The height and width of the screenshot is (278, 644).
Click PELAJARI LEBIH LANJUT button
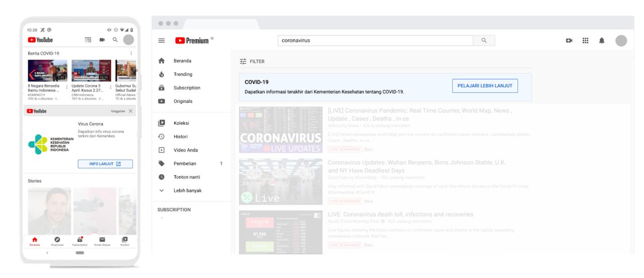coord(485,86)
